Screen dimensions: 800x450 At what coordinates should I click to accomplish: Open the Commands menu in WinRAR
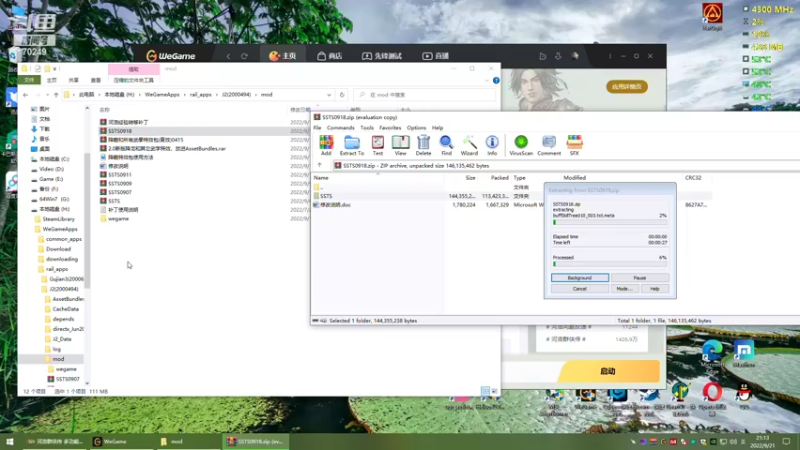(340, 128)
